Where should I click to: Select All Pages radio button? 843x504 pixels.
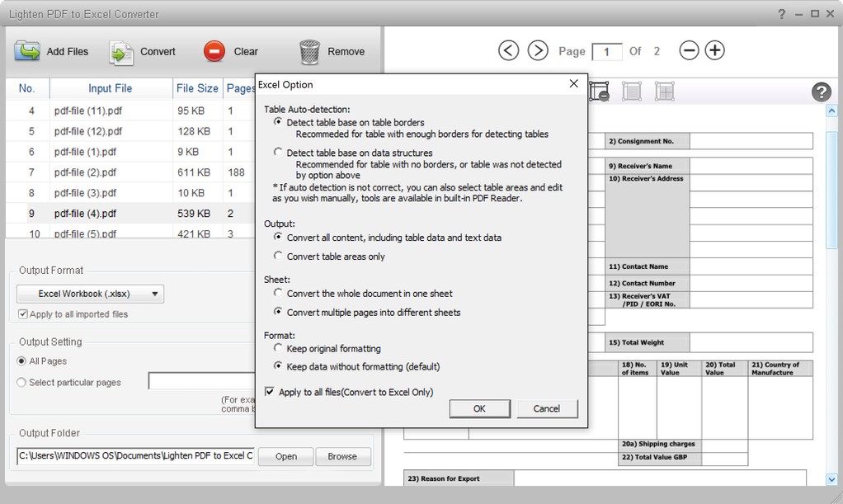21,361
